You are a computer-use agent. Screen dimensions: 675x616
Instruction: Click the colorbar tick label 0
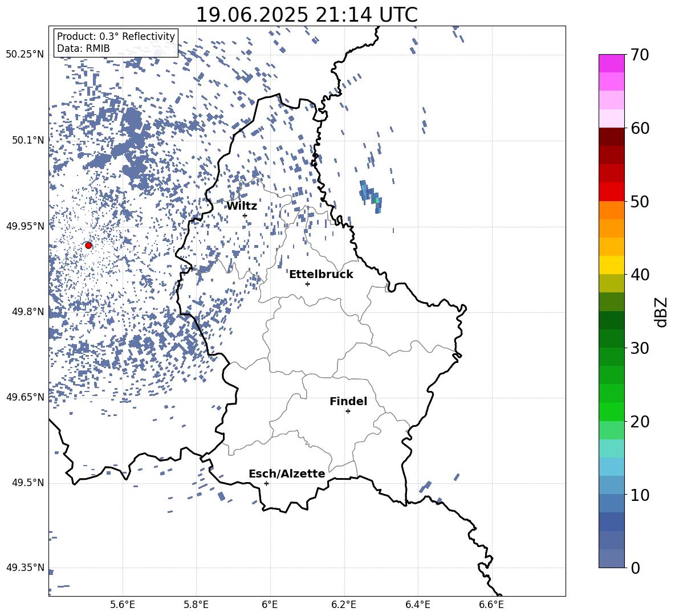tap(635, 568)
